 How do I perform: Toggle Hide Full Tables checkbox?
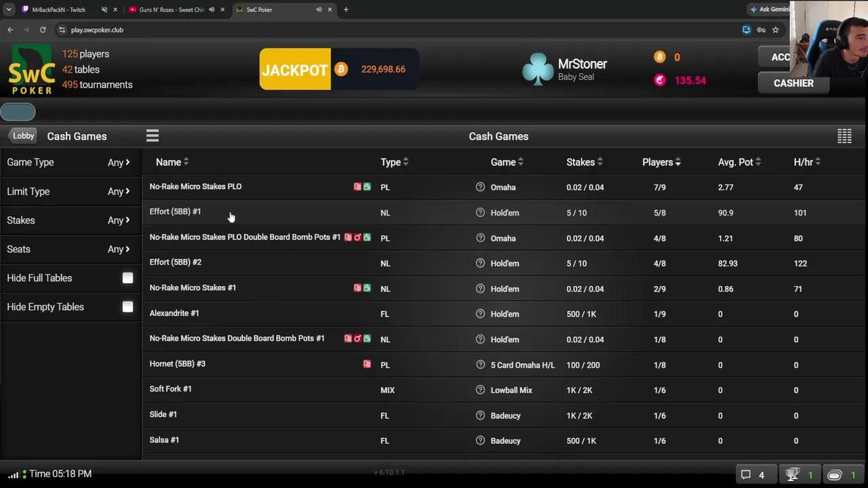tap(127, 278)
